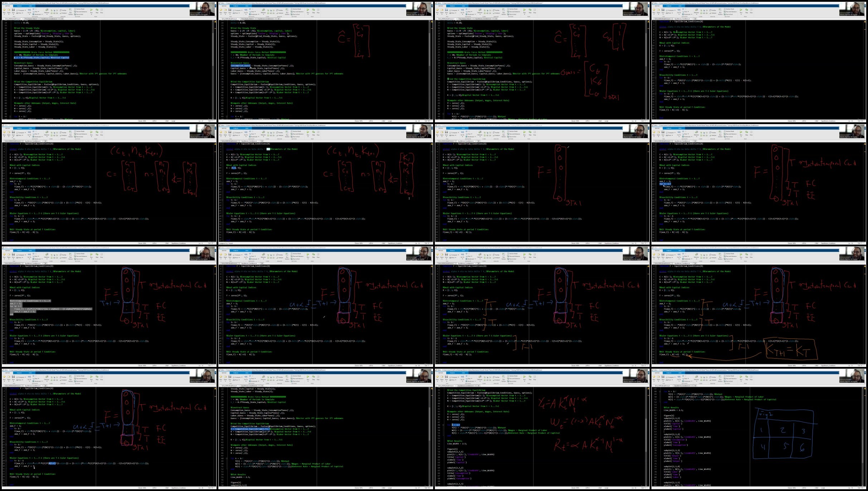Open the Compare dropdown in line-27-highlighted frame

21,10
